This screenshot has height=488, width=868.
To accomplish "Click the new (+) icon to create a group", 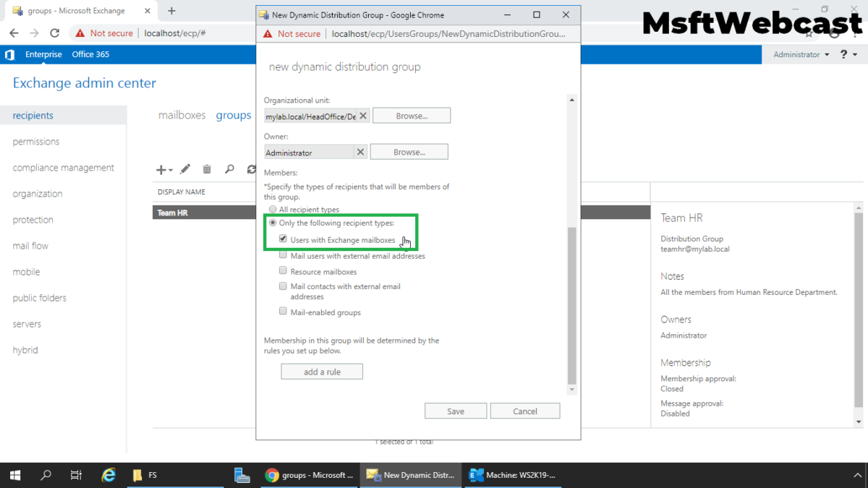I will pyautogui.click(x=160, y=169).
